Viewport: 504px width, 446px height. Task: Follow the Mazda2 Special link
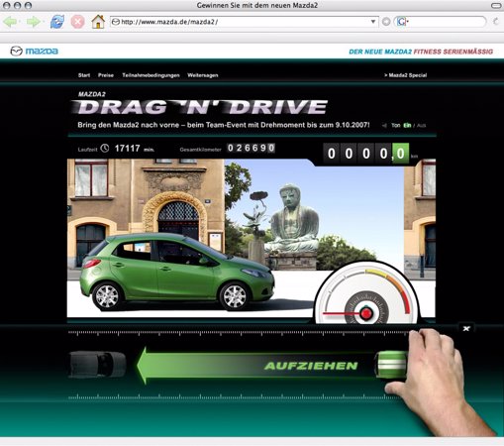[x=405, y=75]
